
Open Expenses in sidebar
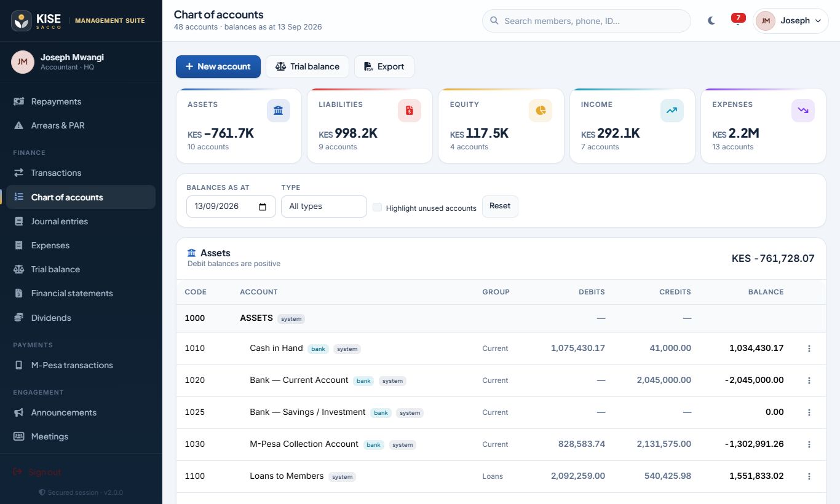coord(81,245)
